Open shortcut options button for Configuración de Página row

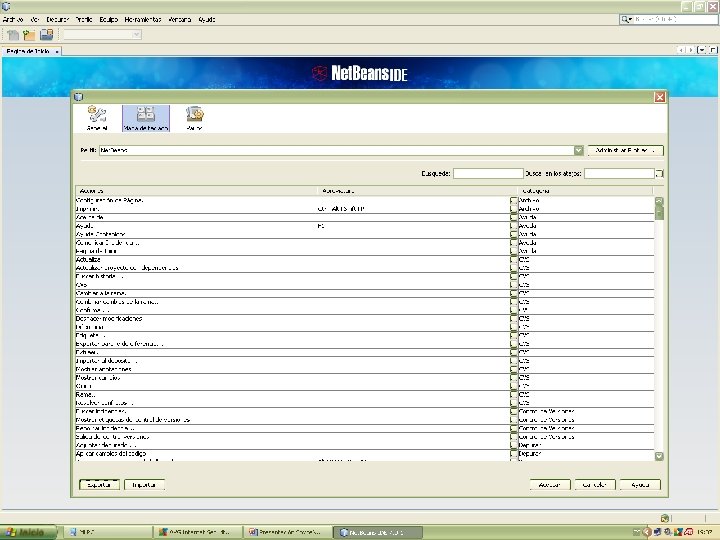point(513,201)
